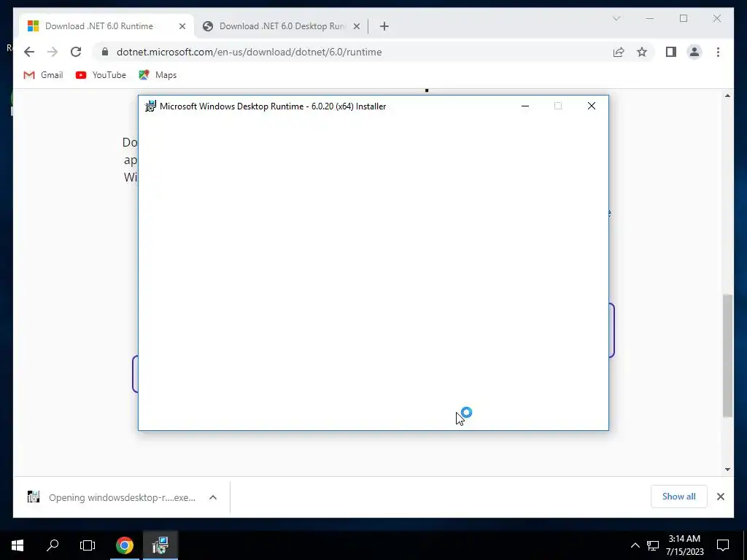The width and height of the screenshot is (747, 560).
Task: Open the Gmail bookmark
Action: [x=43, y=75]
